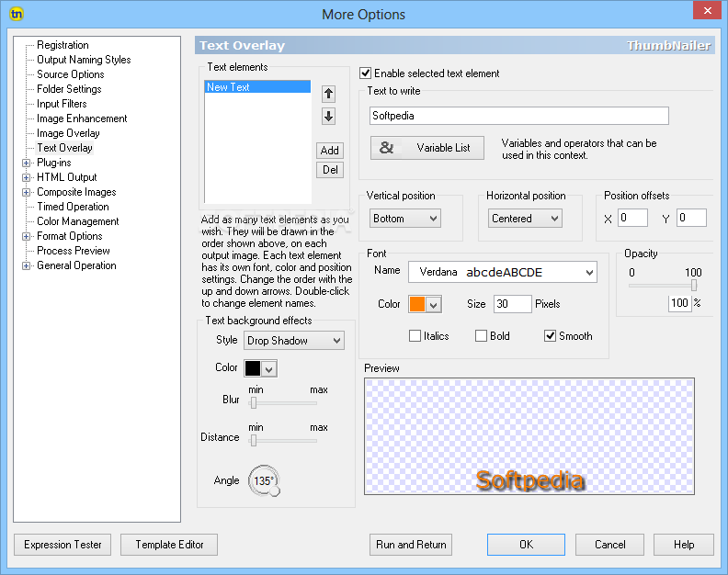Click the black shadow color swatch

(x=253, y=368)
